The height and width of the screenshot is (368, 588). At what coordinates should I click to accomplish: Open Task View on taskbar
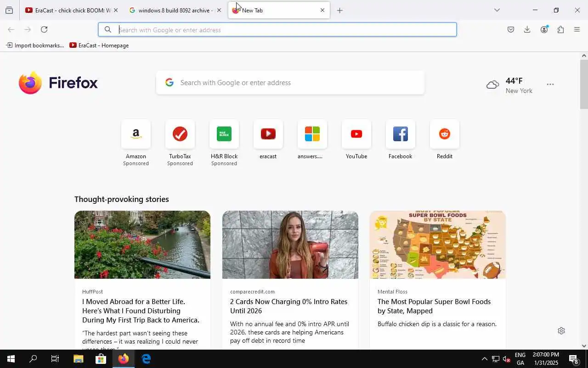55,359
